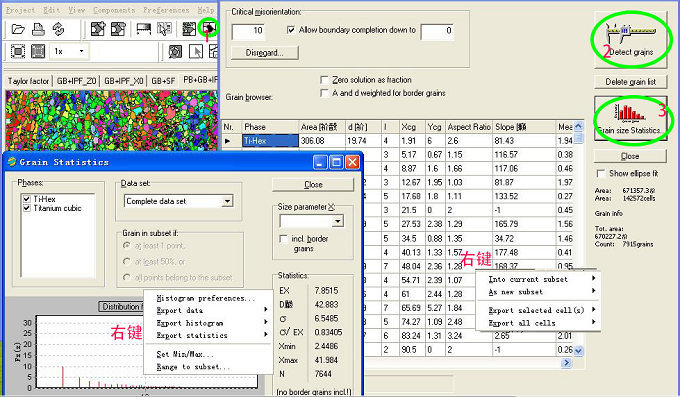Expand Into current subset submenu
Image resolution: width=680 pixels, height=397 pixels.
[538, 279]
